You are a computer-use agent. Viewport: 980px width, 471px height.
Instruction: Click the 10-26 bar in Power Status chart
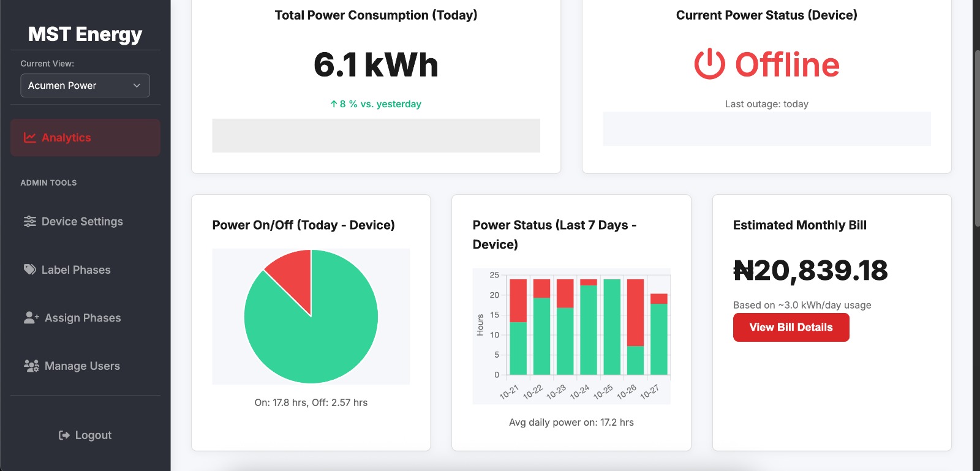click(x=635, y=325)
